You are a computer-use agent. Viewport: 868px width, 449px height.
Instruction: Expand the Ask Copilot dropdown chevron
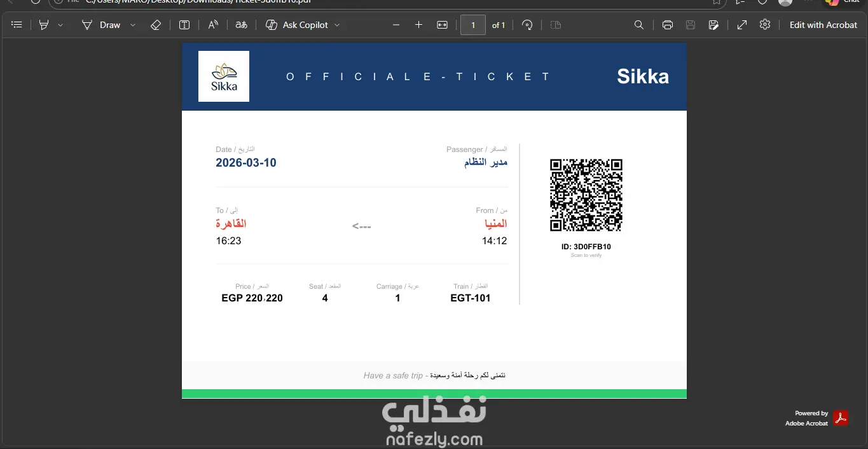pyautogui.click(x=337, y=25)
